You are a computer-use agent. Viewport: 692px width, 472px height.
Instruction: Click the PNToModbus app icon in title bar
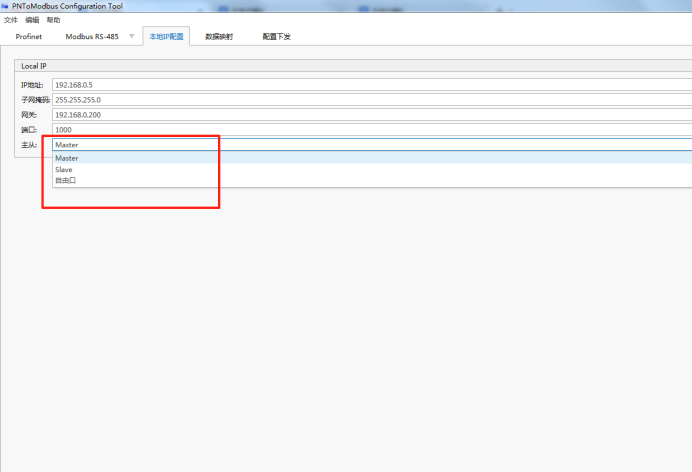pyautogui.click(x=5, y=6)
